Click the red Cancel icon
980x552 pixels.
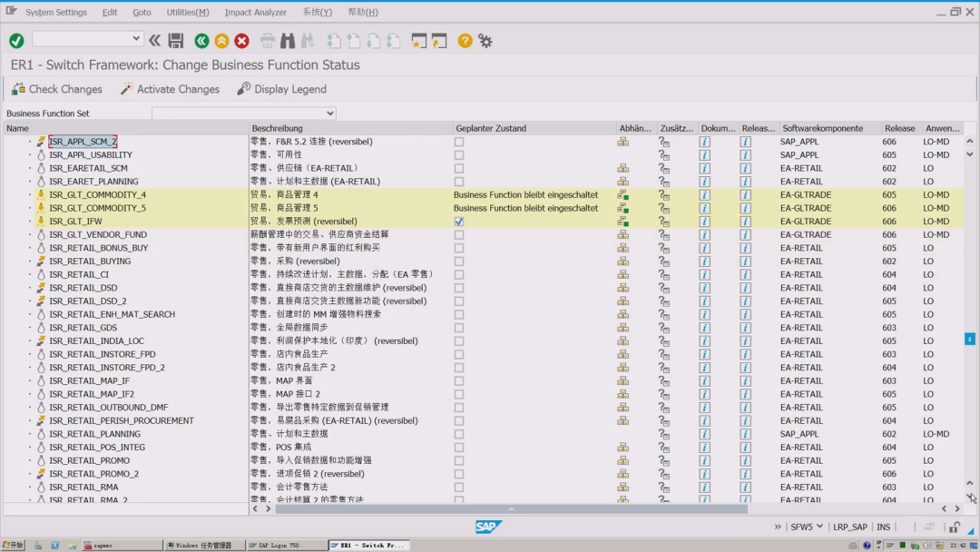tap(242, 41)
